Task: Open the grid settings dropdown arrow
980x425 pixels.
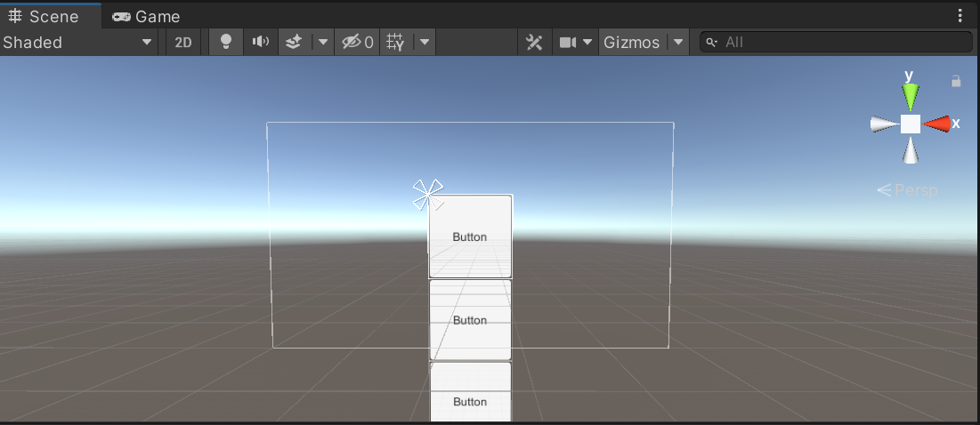Action: pyautogui.click(x=424, y=43)
